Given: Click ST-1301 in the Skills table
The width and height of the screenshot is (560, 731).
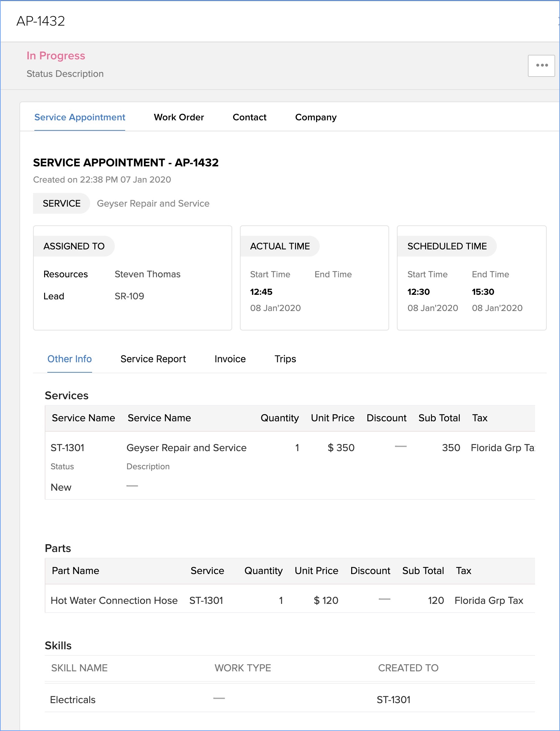Looking at the screenshot, I should click(x=393, y=700).
